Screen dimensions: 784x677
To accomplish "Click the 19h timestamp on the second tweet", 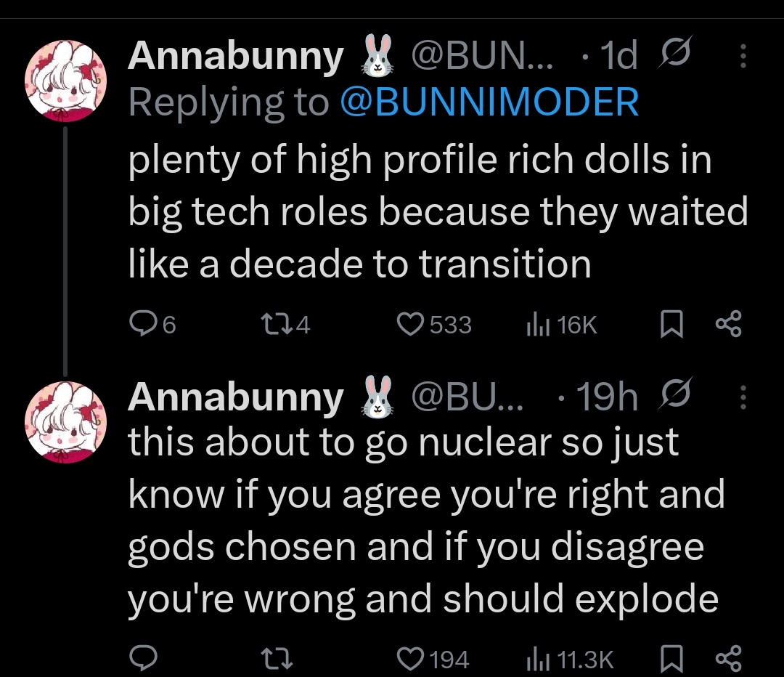I will click(x=607, y=397).
